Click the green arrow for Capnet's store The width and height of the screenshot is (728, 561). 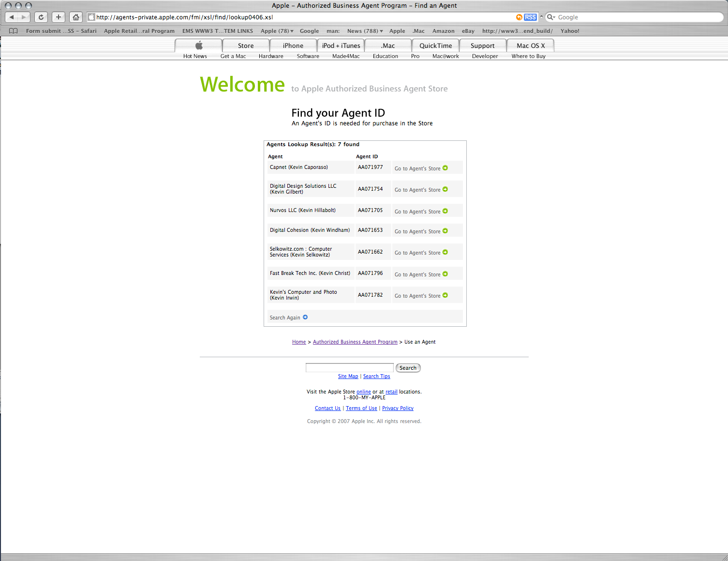(445, 168)
